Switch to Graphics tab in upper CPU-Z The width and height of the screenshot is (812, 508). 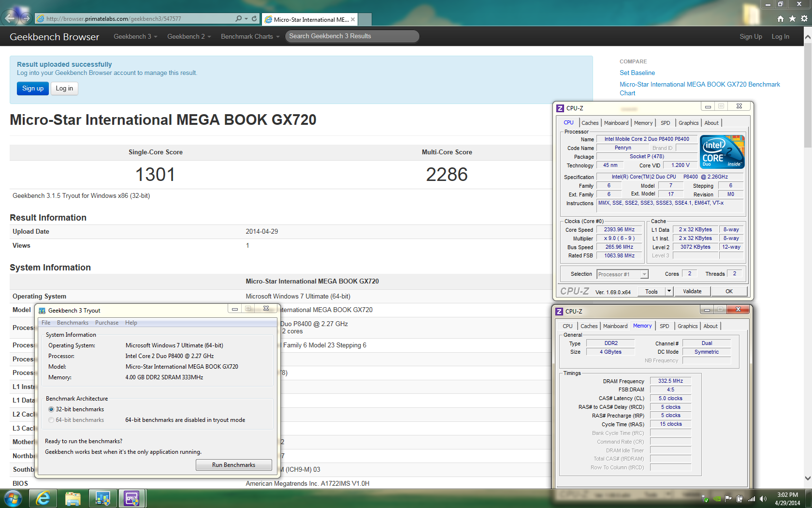point(688,123)
